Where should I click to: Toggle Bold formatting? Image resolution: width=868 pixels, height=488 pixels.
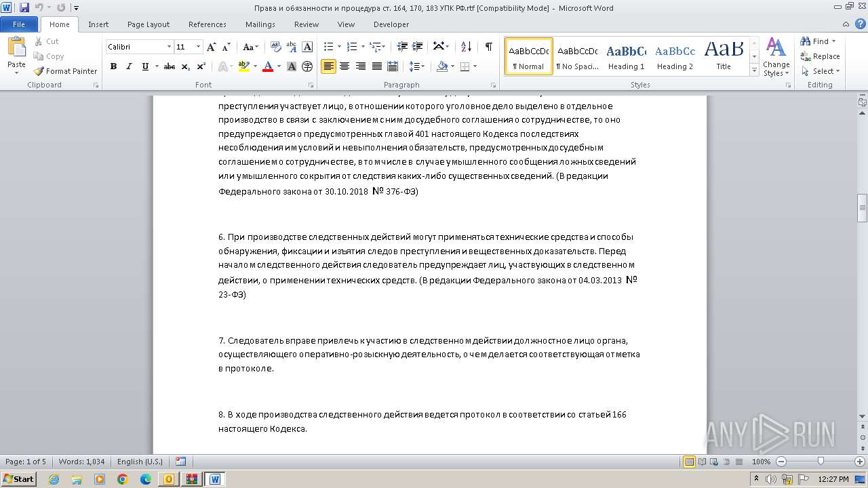point(113,66)
